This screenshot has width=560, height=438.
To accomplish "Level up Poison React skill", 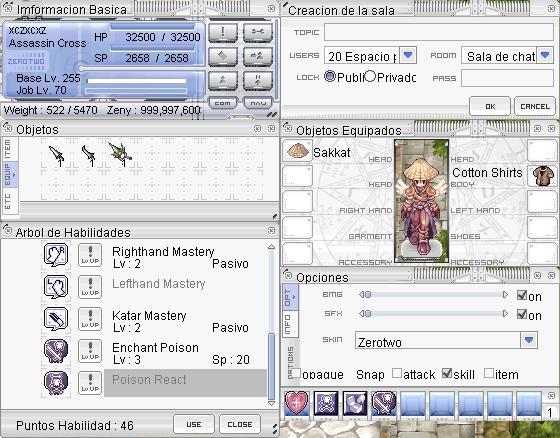I will coord(90,383).
